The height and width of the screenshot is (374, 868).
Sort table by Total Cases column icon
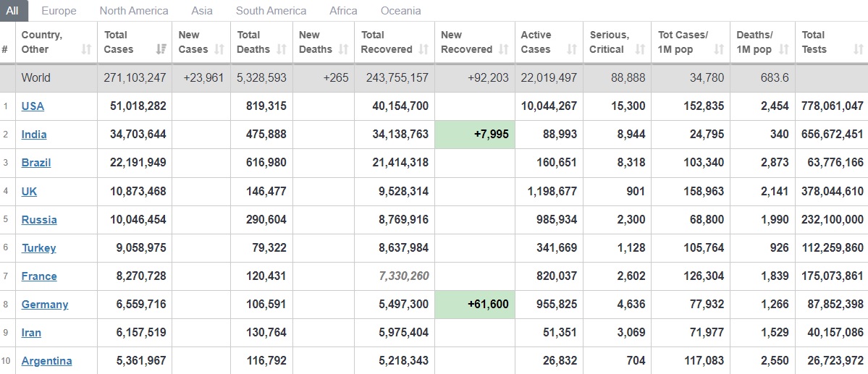160,50
